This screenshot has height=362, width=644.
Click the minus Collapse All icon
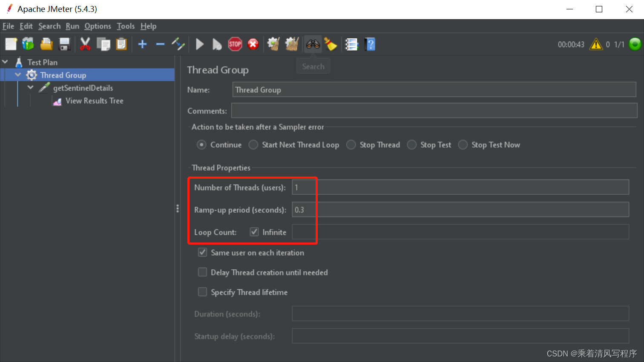pyautogui.click(x=160, y=44)
